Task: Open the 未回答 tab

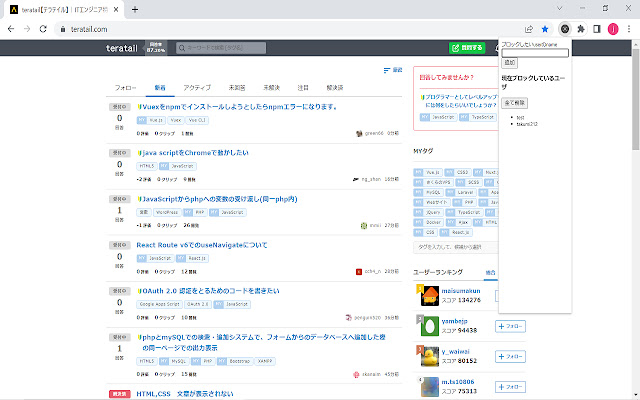Action: click(237, 88)
